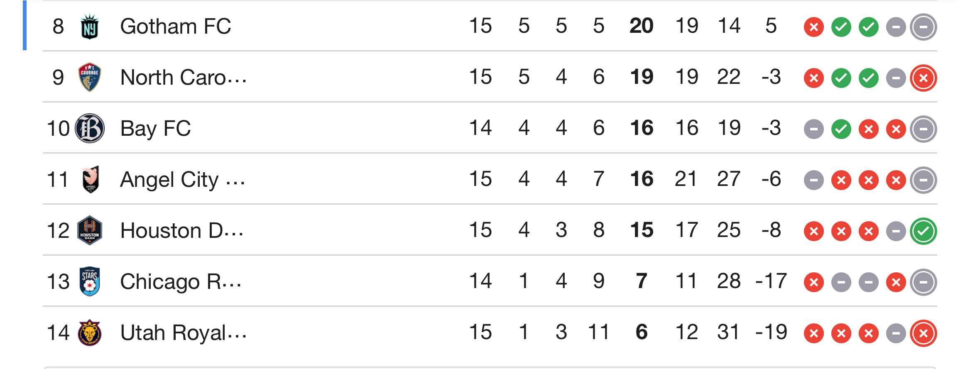Open the Houston Dash team name

(x=181, y=231)
